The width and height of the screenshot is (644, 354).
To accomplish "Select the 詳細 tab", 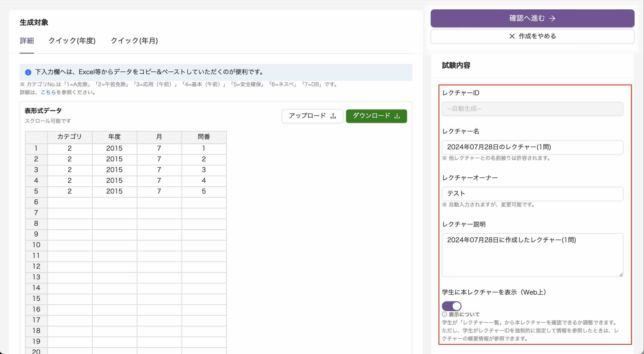I will point(27,40).
